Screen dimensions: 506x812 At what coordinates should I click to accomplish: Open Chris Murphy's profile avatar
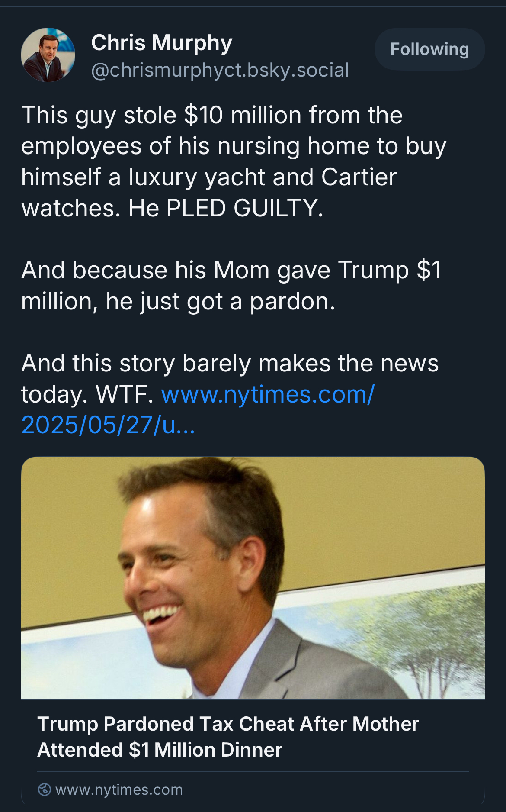tap(48, 55)
